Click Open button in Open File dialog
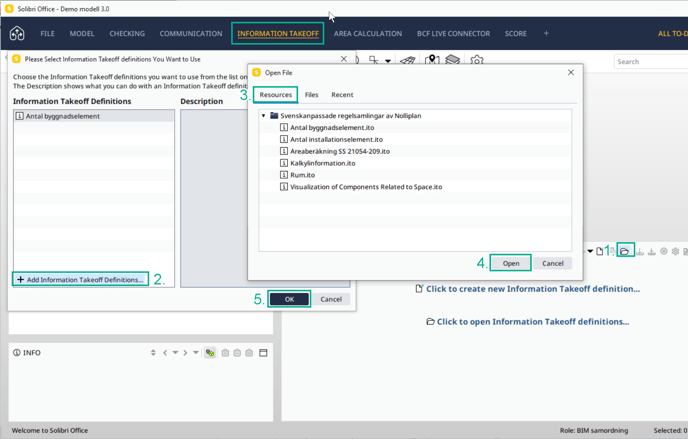 [x=511, y=263]
